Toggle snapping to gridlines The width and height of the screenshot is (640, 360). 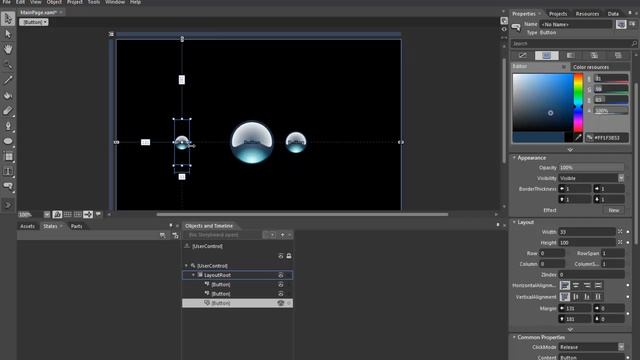pyautogui.click(x=78, y=214)
